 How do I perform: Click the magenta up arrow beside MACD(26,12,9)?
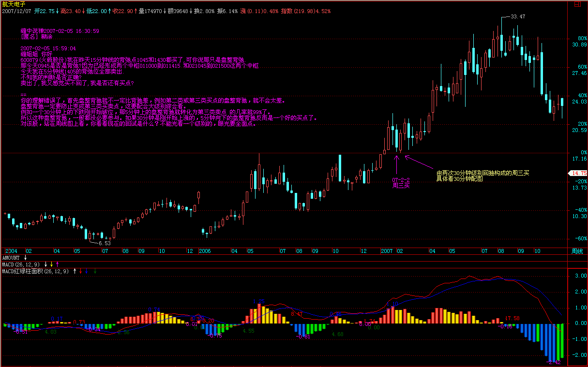58,264
